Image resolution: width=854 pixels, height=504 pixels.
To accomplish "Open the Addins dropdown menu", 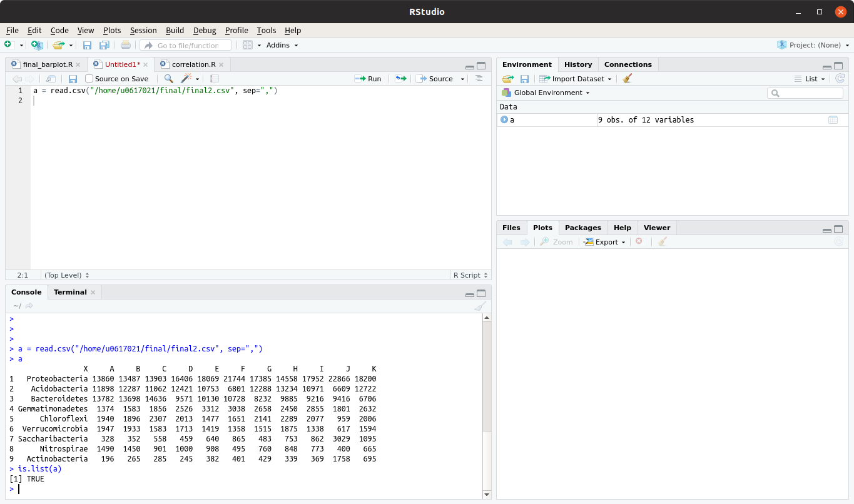I will [x=282, y=45].
